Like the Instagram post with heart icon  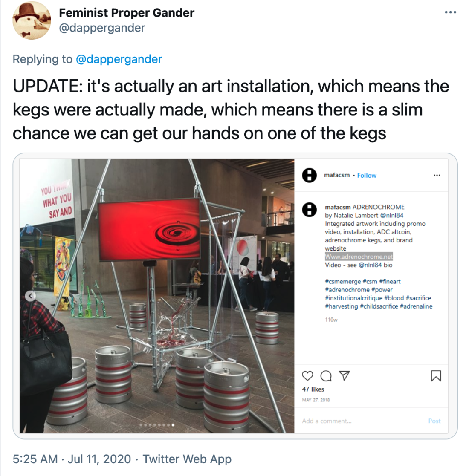coord(307,376)
